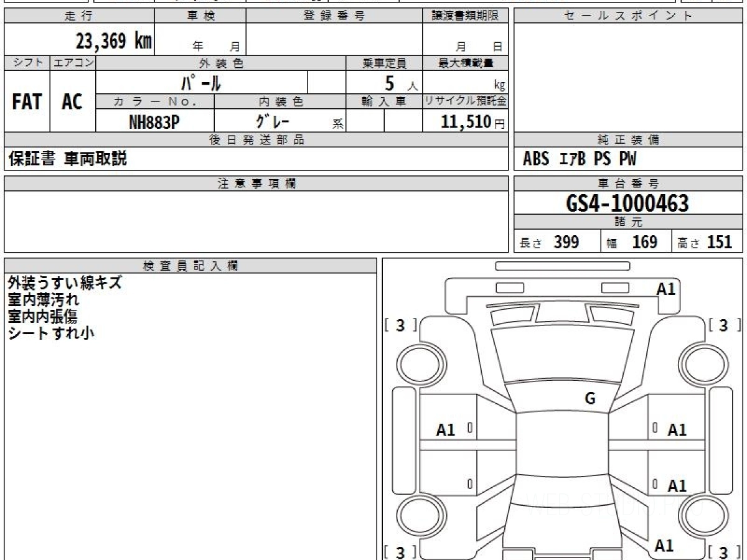Select the length value 長さ 399

coord(549,242)
